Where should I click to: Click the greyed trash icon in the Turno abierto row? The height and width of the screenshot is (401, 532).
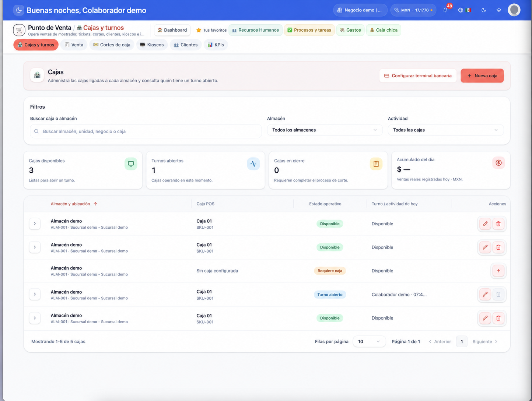tap(498, 294)
